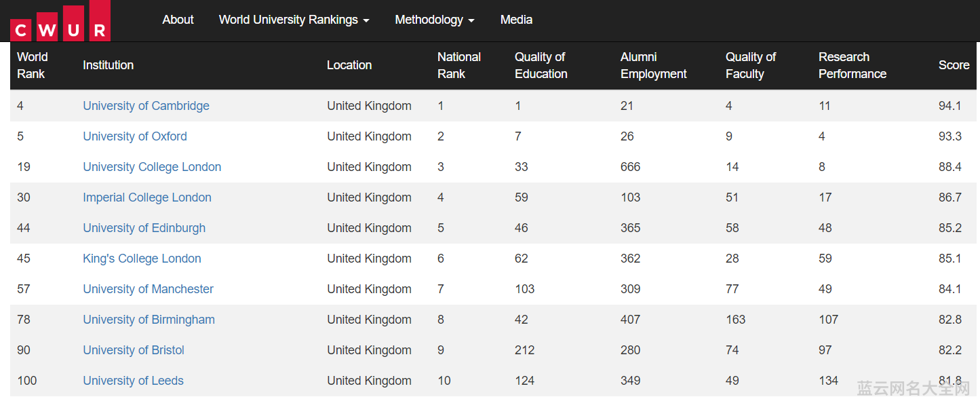Click the Institution column header

point(108,65)
